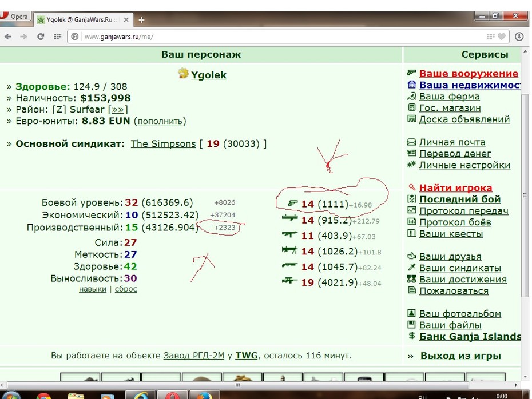Click the envelope icon beside Личная почта
Screen dimensions: 532x399
click(x=411, y=142)
